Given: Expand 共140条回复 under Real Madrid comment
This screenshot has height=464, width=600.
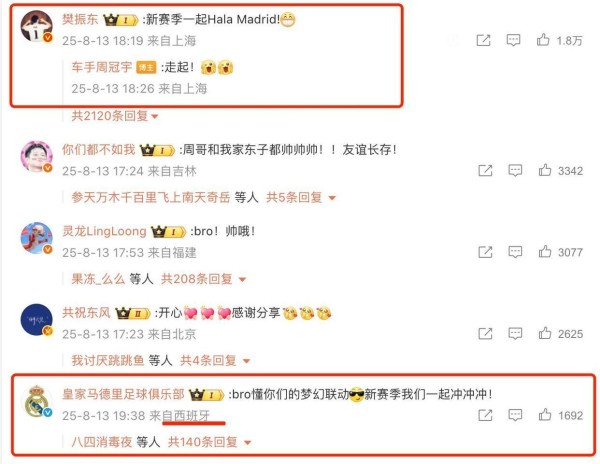Looking at the screenshot, I should 209,442.
